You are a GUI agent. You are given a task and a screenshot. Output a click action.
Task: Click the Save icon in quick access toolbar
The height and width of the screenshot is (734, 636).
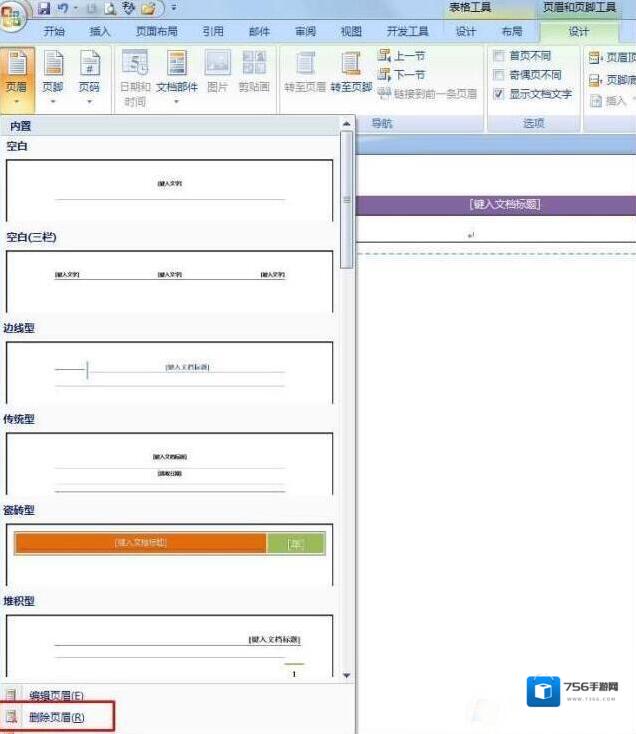pos(44,8)
